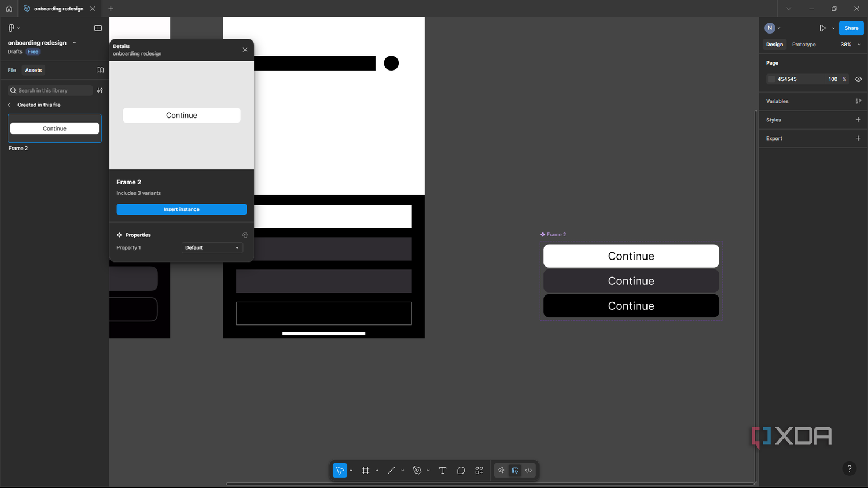
Task: Click the Home icon
Action: click(9, 9)
